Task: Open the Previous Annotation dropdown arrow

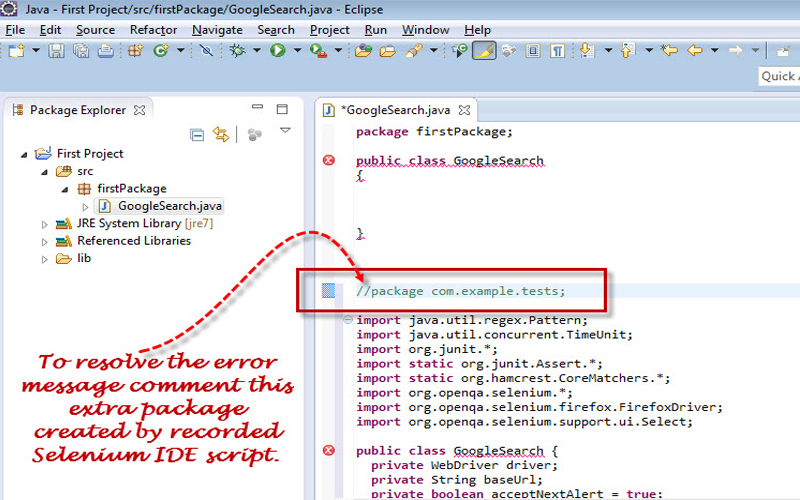Action: tap(649, 50)
